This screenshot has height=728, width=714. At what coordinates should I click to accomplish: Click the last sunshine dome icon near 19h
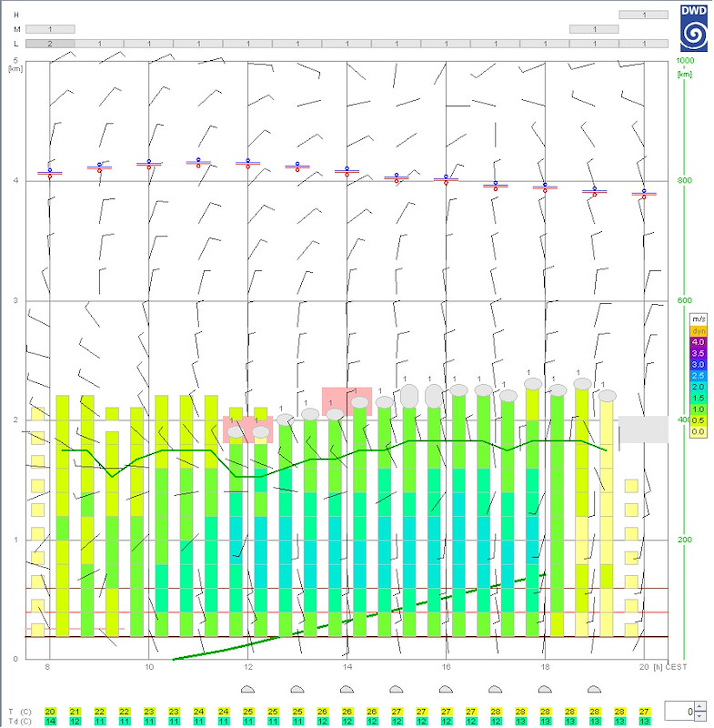(x=594, y=689)
